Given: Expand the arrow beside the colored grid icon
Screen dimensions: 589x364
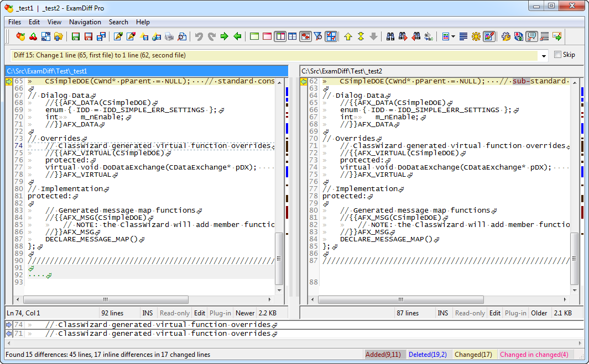Looking at the screenshot, I should click(453, 36).
